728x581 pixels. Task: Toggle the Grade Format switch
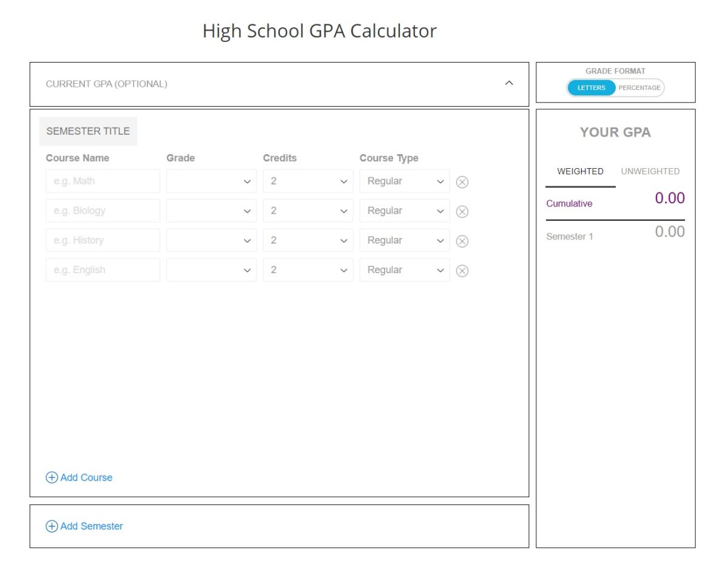click(x=615, y=87)
